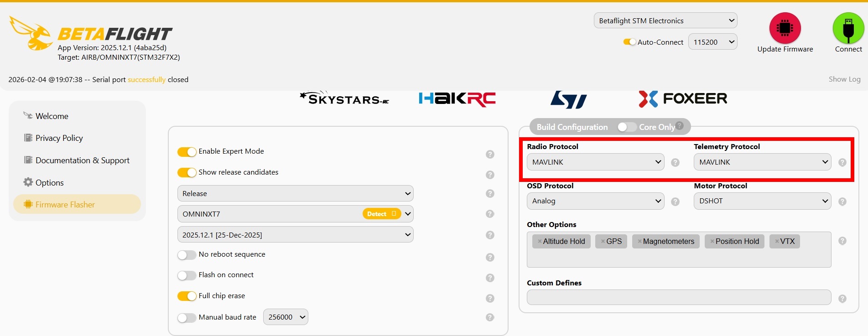Click the help icon beside Radio Protocol
The height and width of the screenshot is (336, 868).
(x=676, y=163)
